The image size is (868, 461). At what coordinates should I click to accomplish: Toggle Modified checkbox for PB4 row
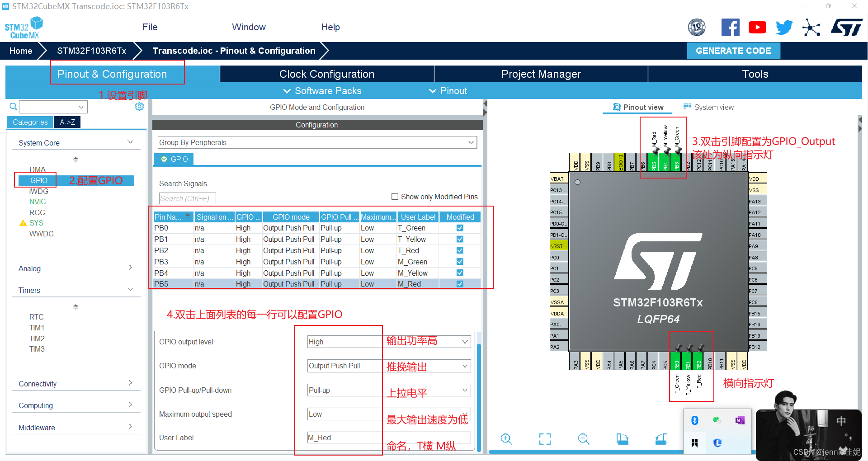click(460, 273)
